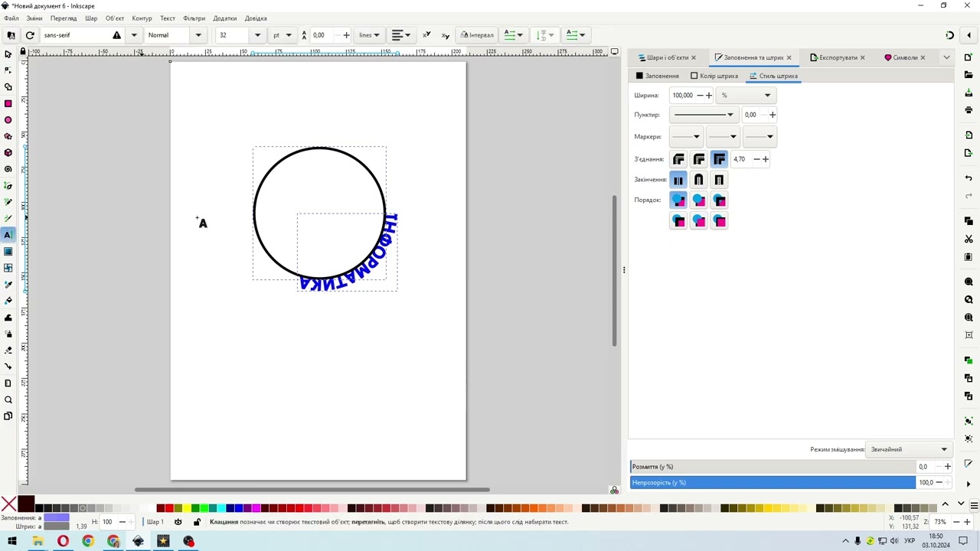Toggle Layer 1 visibility eye
The width and height of the screenshot is (980, 551).
point(178,522)
